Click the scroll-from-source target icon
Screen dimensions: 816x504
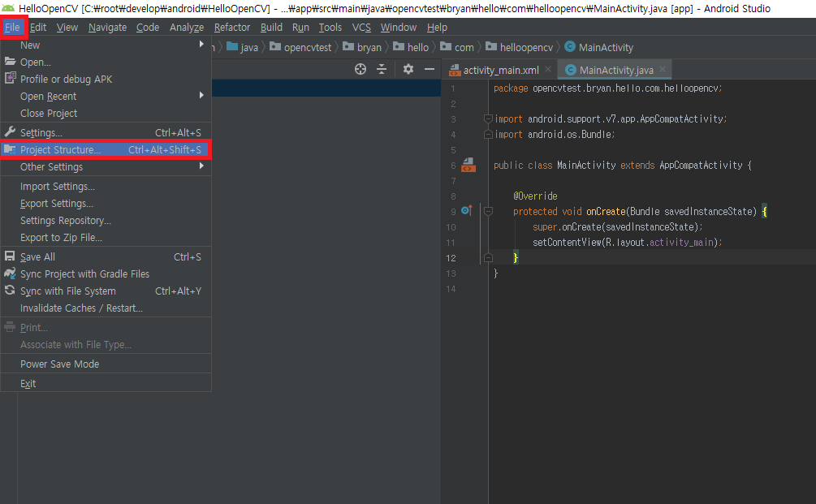click(361, 69)
